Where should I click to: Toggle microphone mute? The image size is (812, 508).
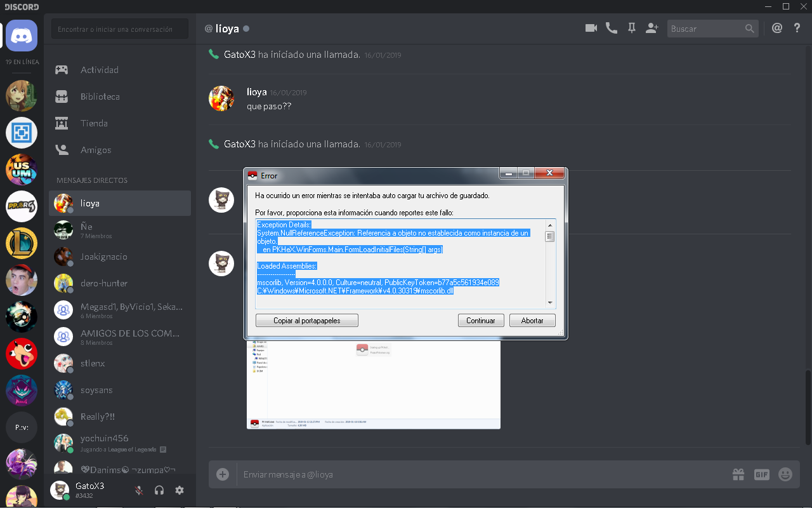click(x=139, y=490)
